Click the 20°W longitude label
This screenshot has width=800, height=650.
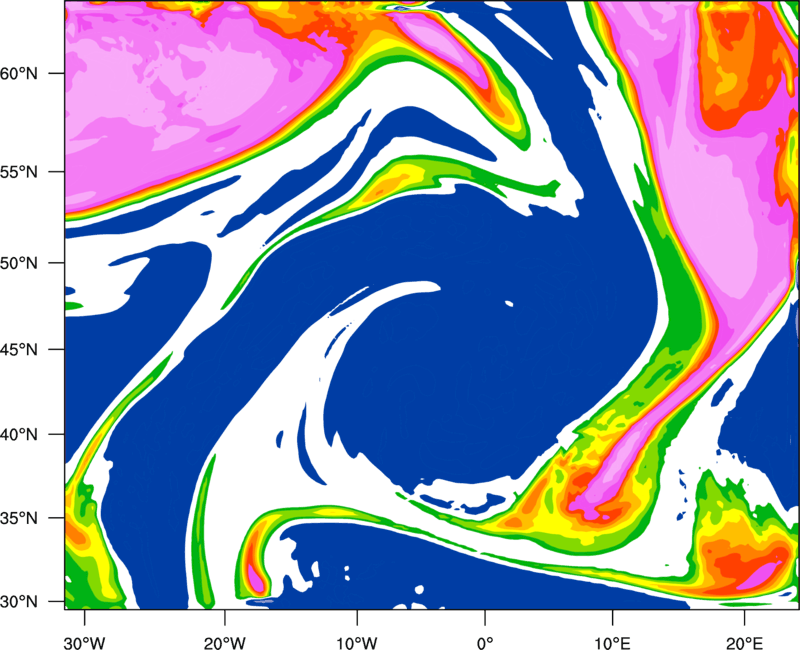(225, 643)
